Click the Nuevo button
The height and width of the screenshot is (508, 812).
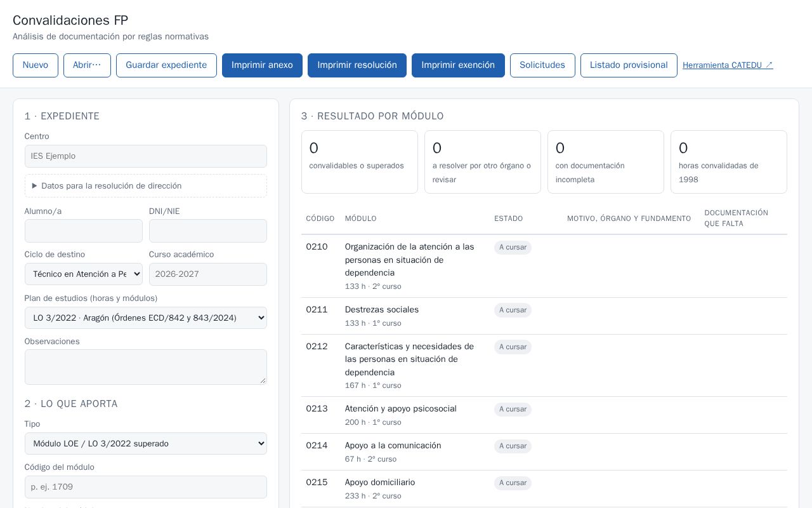36,65
